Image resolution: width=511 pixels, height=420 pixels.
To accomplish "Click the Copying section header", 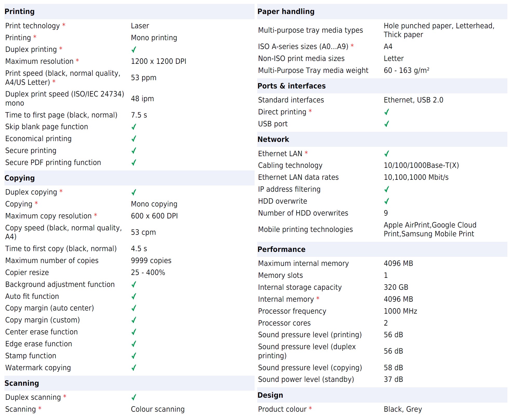I will point(20,178).
